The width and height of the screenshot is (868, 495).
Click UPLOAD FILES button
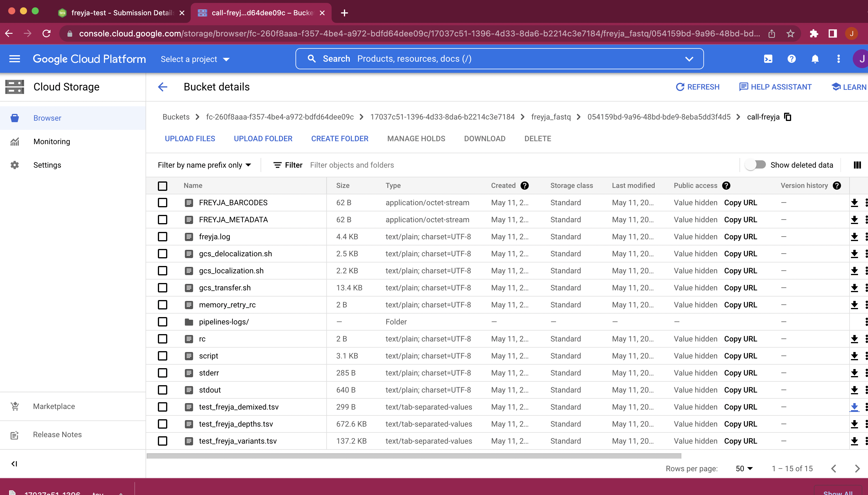[x=190, y=139]
